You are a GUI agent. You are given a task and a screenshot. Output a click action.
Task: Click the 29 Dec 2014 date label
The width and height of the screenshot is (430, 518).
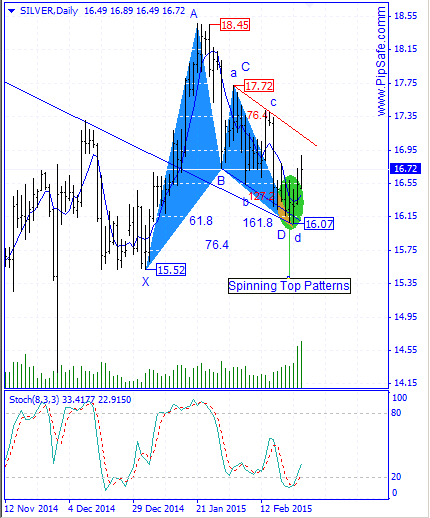click(x=158, y=509)
